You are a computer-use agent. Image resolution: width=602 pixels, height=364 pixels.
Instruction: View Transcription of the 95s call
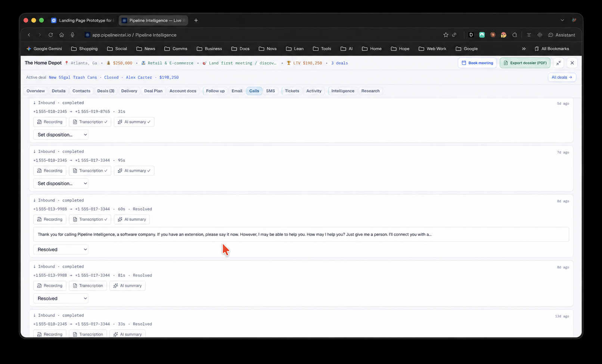(x=90, y=170)
